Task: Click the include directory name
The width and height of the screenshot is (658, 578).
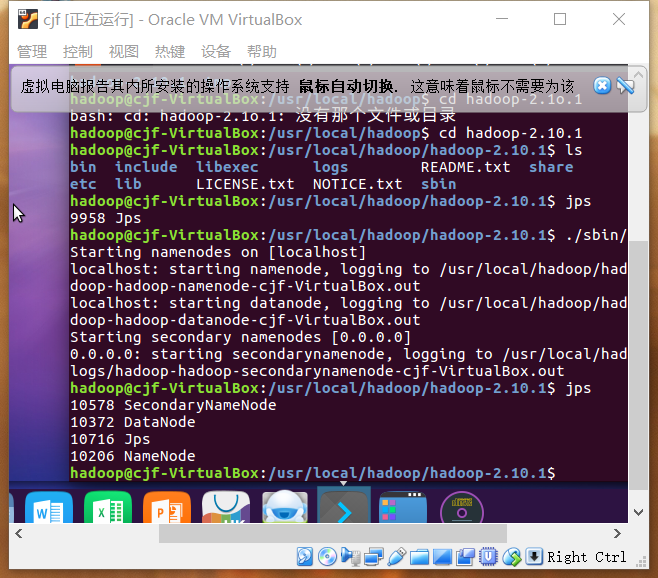Action: (146, 167)
